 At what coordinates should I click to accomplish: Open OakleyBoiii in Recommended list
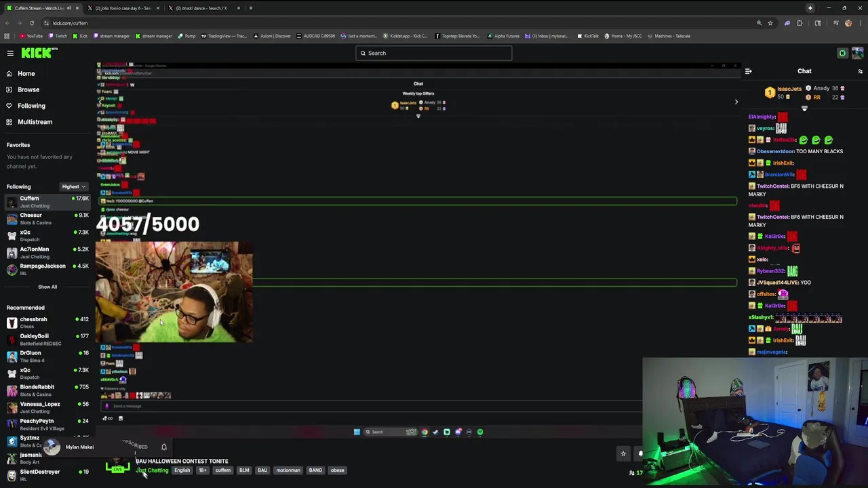coord(47,340)
